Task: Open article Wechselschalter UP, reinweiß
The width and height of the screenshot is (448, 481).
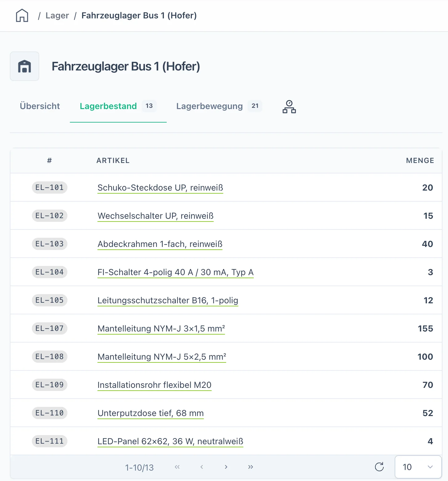Action: [155, 216]
